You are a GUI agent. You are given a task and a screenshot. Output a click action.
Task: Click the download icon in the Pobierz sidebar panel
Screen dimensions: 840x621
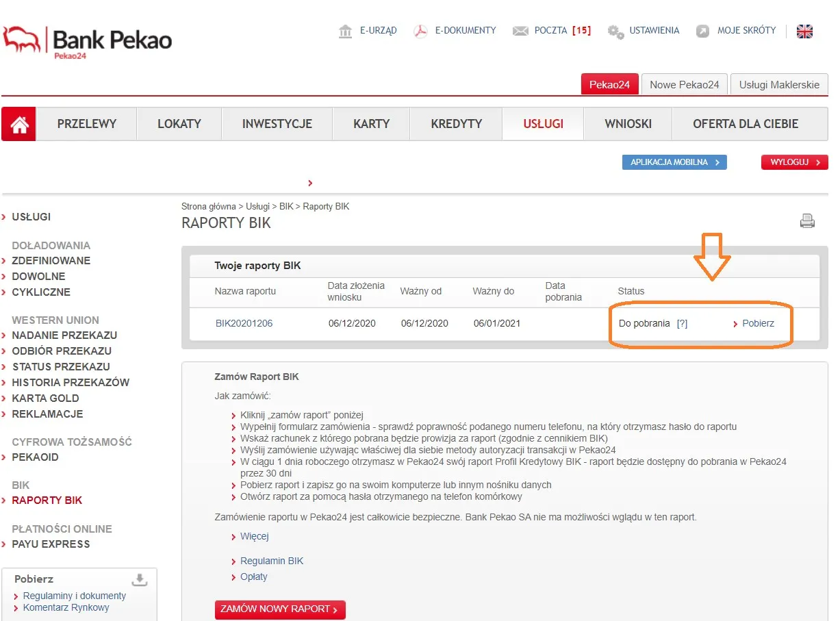pyautogui.click(x=140, y=579)
